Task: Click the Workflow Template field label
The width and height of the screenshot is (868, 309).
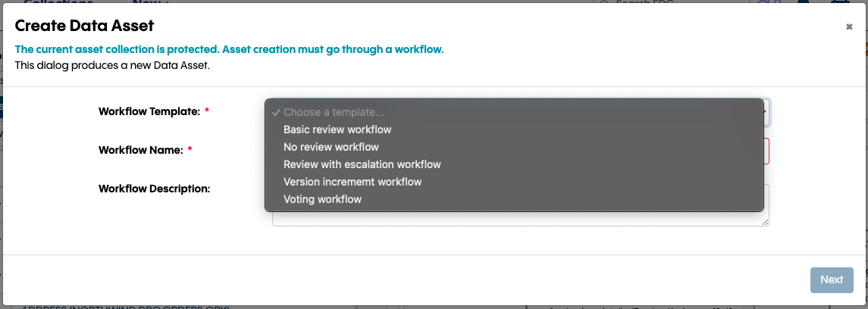Action: 149,111
